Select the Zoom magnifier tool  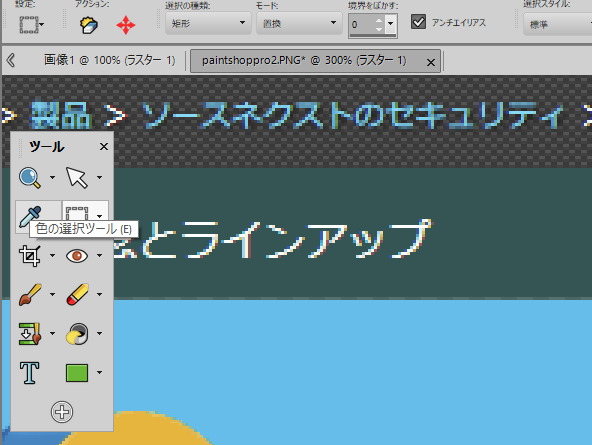click(x=30, y=177)
